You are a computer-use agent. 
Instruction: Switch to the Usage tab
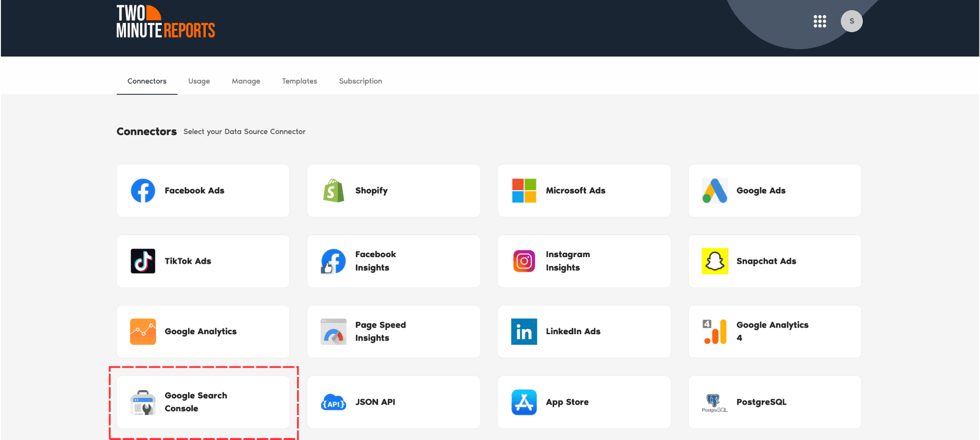tap(199, 81)
